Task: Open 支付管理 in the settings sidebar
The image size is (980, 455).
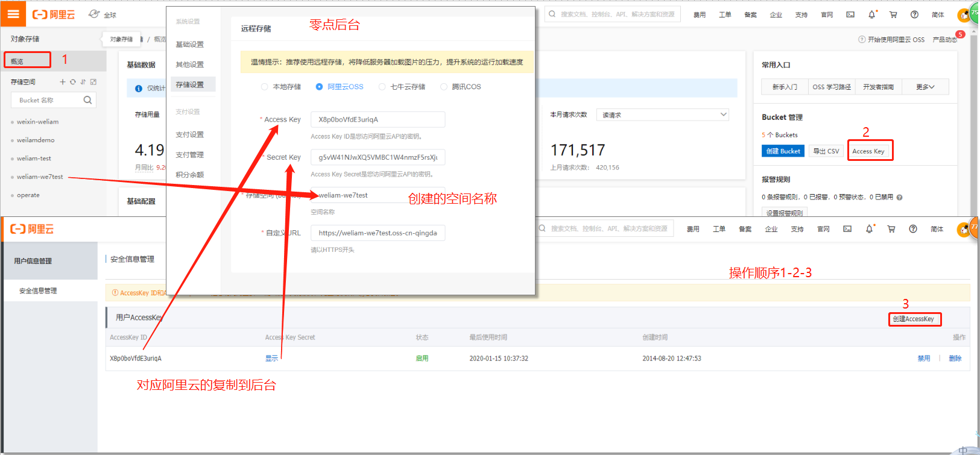Action: click(x=189, y=155)
